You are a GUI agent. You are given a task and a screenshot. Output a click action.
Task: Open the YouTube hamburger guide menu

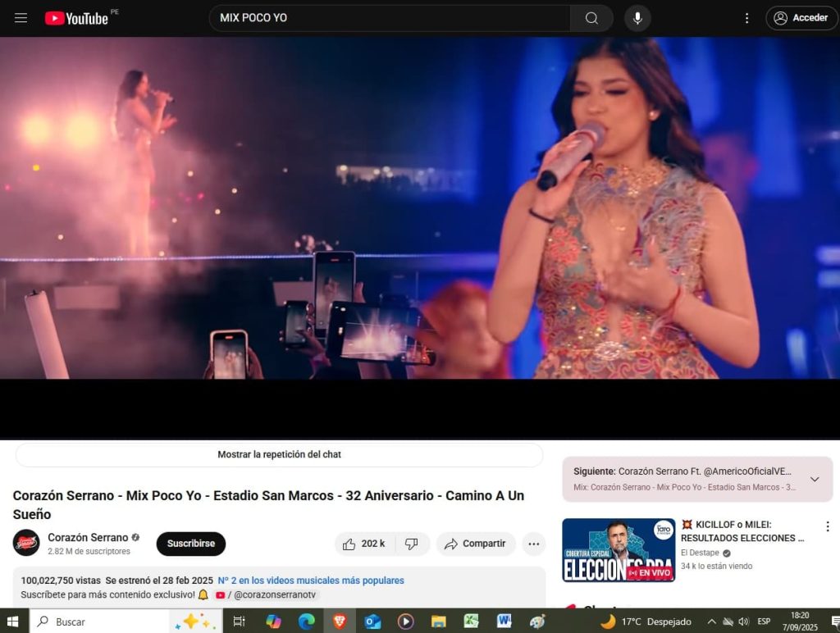(21, 18)
